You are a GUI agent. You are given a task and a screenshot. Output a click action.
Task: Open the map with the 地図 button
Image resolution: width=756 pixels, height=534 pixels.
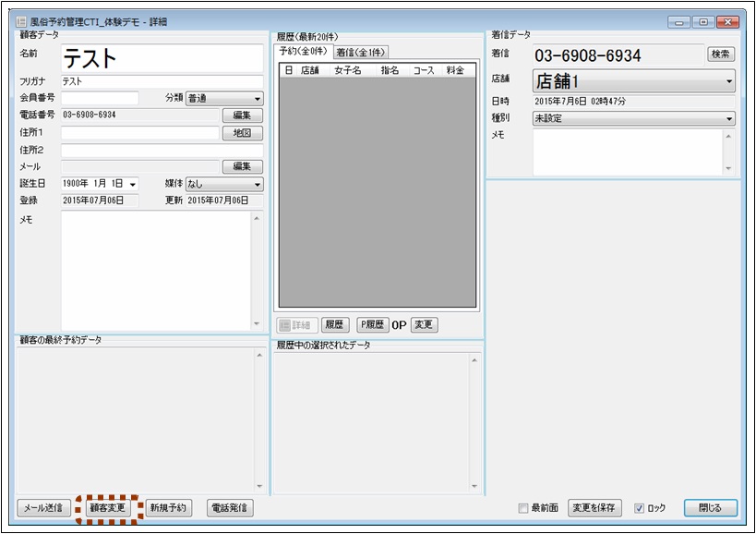coord(242,133)
